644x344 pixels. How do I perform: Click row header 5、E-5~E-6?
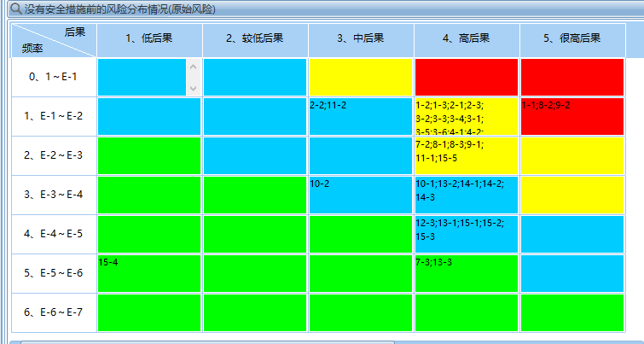pos(54,273)
